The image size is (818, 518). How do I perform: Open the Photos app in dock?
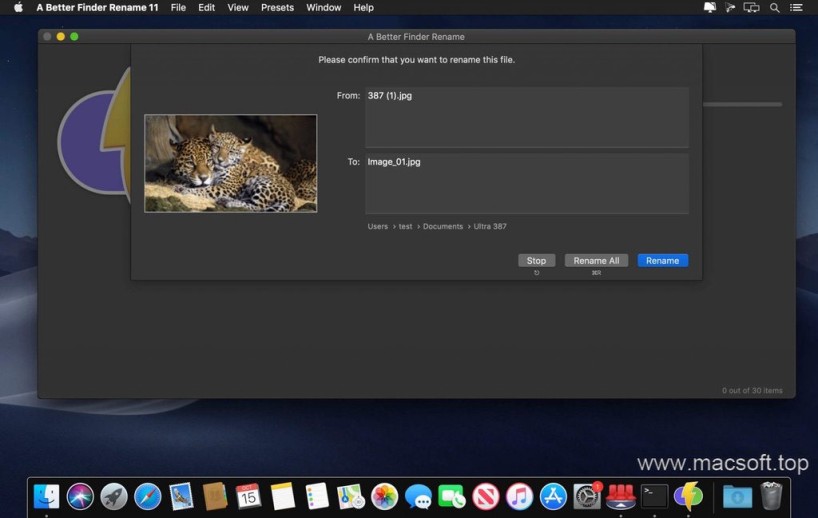[x=385, y=495]
